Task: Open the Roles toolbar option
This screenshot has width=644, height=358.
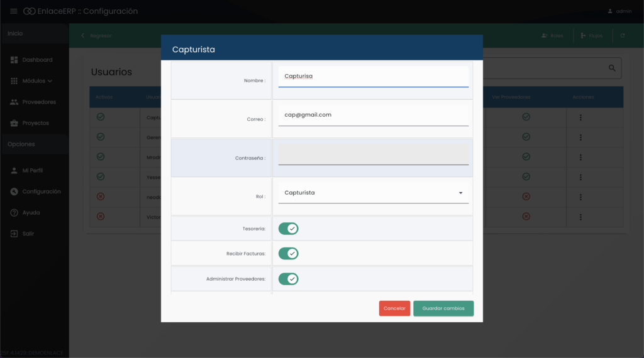Action: [552, 36]
